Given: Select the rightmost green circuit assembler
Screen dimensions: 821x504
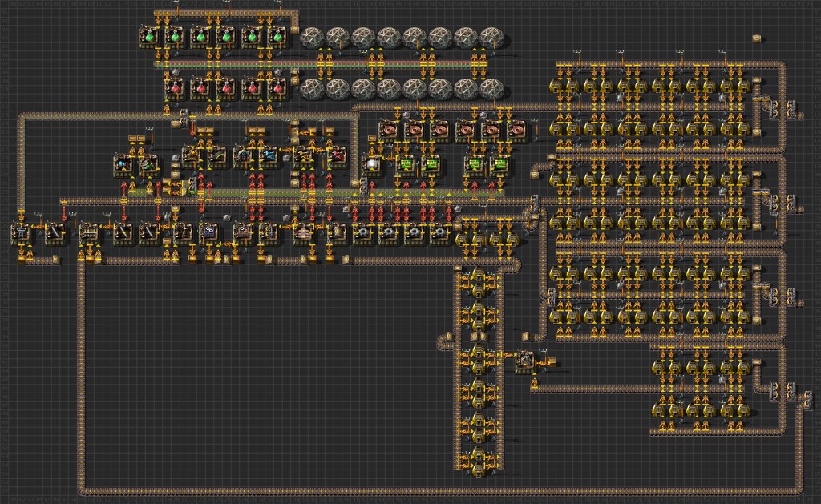Looking at the screenshot, I should [x=499, y=165].
